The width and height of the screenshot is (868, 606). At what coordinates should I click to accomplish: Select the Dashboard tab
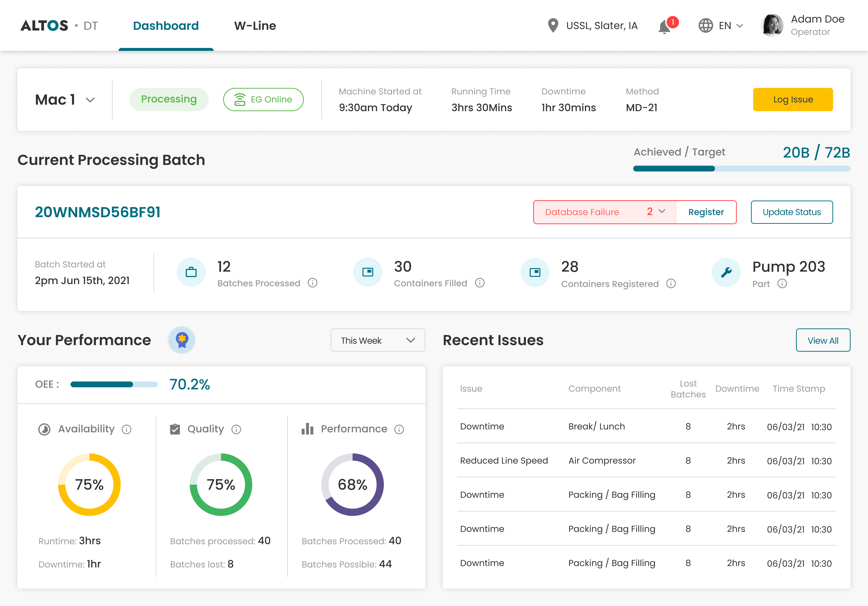coord(166,26)
